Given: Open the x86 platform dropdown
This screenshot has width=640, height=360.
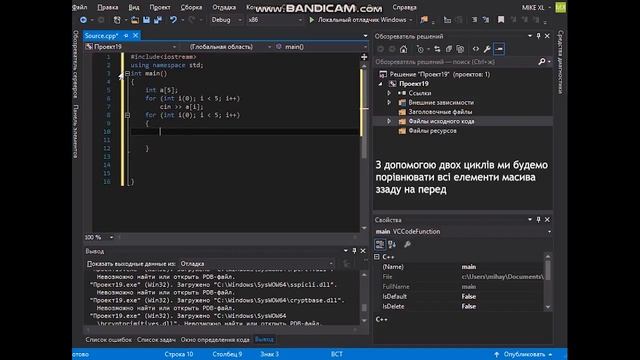Looking at the screenshot, I should pos(275,20).
